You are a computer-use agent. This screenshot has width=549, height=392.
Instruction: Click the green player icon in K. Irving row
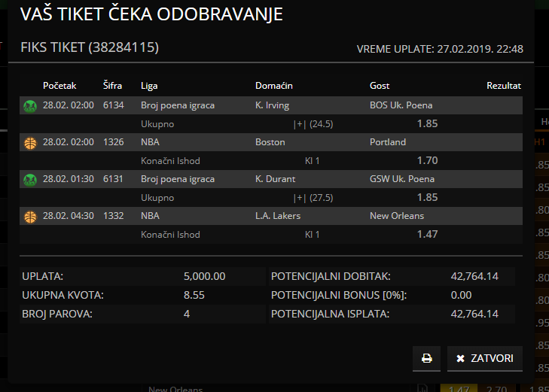click(x=30, y=106)
